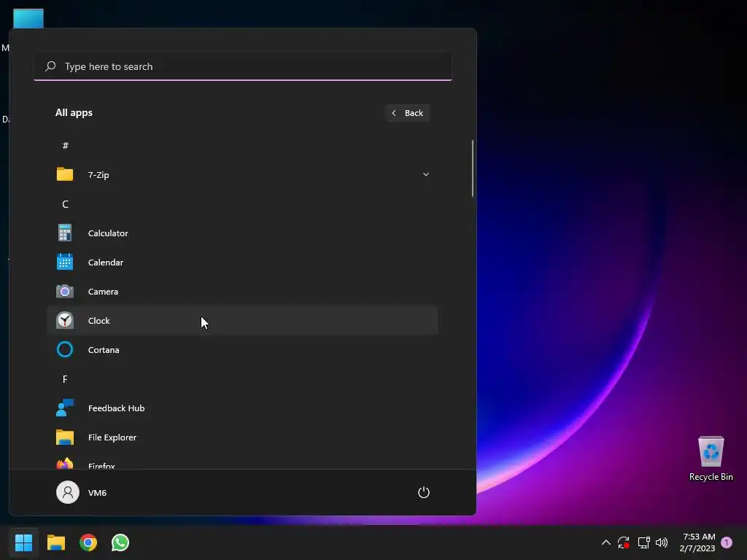This screenshot has width=747, height=560.
Task: Open Feedback Hub app icon
Action: [65, 408]
